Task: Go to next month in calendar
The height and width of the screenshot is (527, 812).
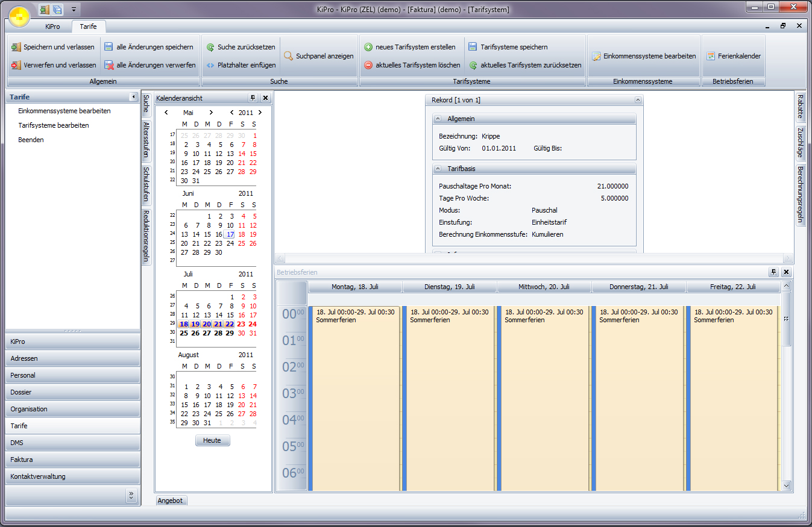Action: click(211, 113)
